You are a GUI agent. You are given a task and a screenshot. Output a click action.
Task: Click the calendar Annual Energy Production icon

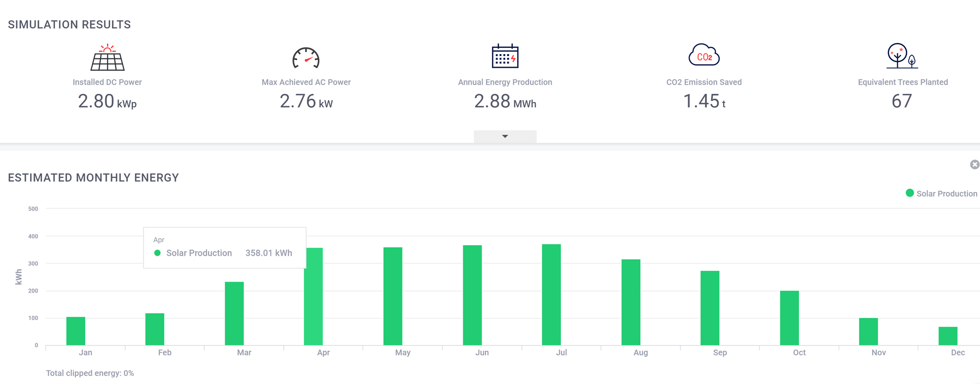tap(505, 56)
